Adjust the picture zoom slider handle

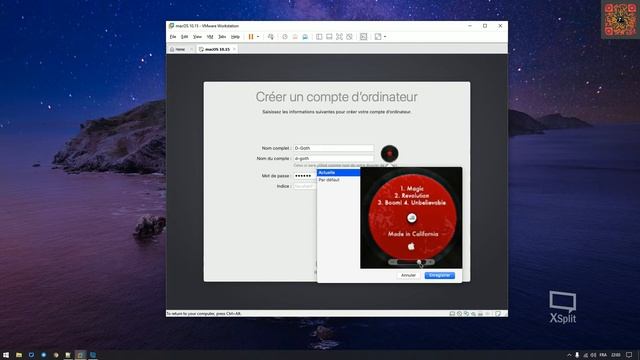tap(419, 262)
